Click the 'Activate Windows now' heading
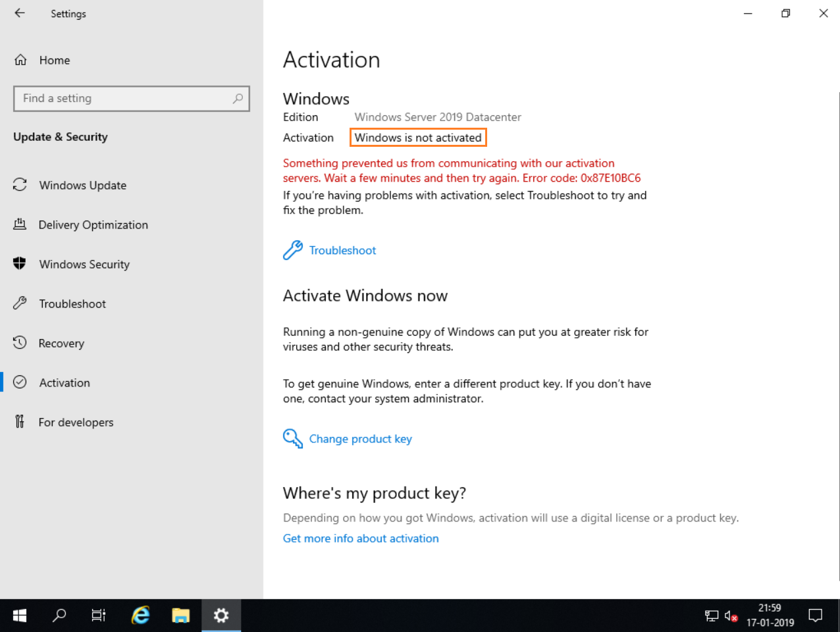 (x=365, y=296)
